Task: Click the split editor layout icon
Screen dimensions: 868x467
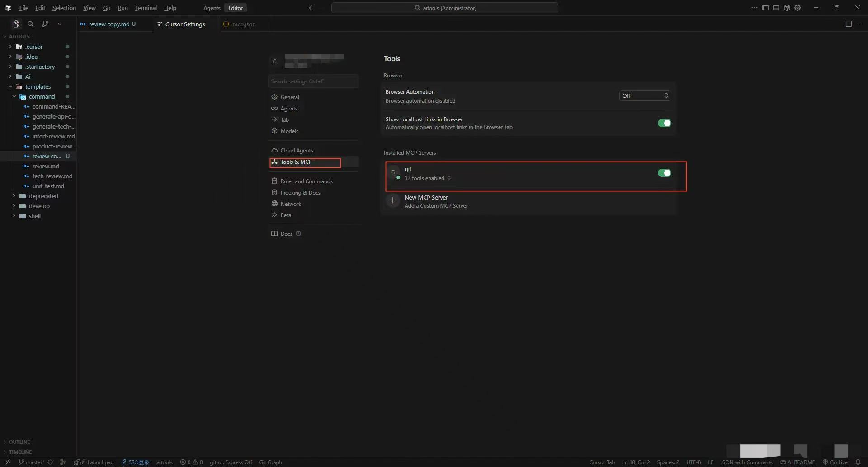Action: (x=849, y=24)
